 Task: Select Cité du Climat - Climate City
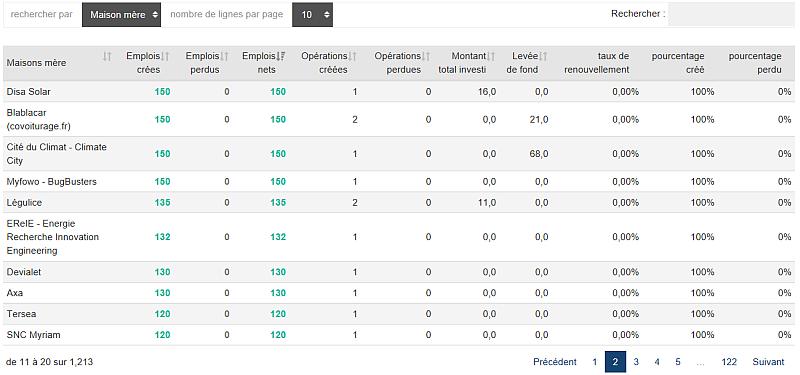(56, 154)
